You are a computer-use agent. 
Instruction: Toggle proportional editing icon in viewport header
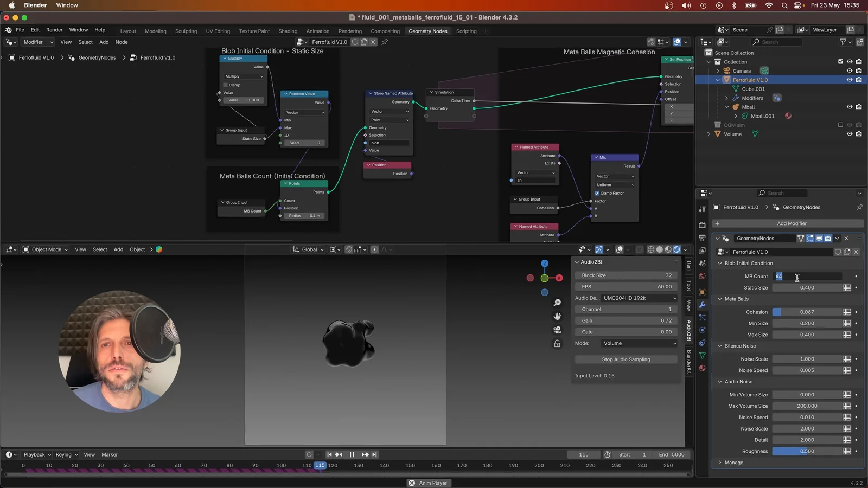point(374,249)
